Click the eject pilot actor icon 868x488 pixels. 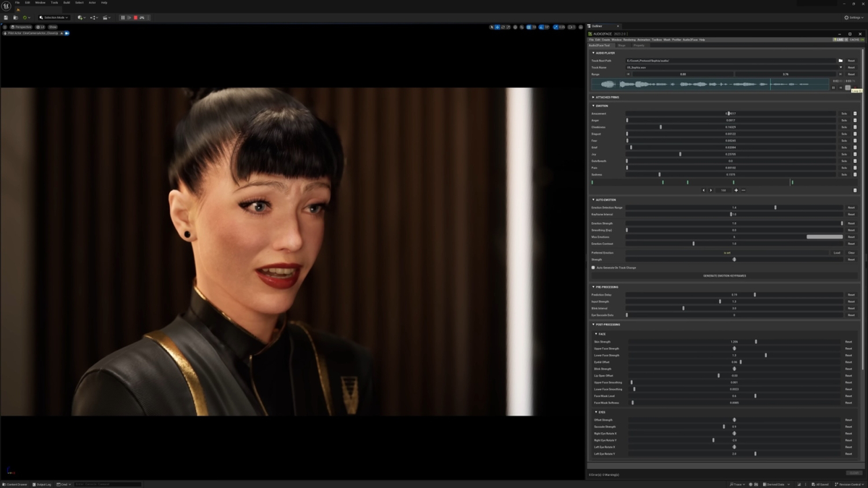pos(61,33)
